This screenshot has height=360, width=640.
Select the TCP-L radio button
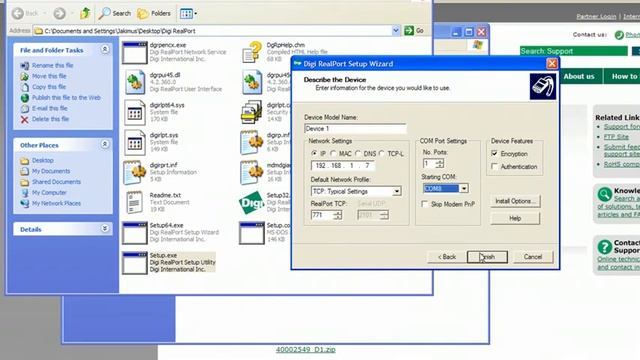(x=382, y=153)
